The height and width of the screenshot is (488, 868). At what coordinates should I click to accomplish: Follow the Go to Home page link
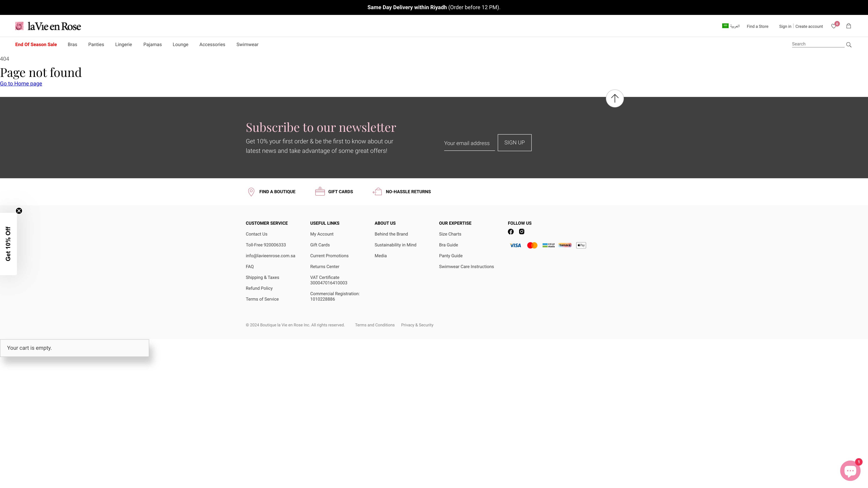21,84
